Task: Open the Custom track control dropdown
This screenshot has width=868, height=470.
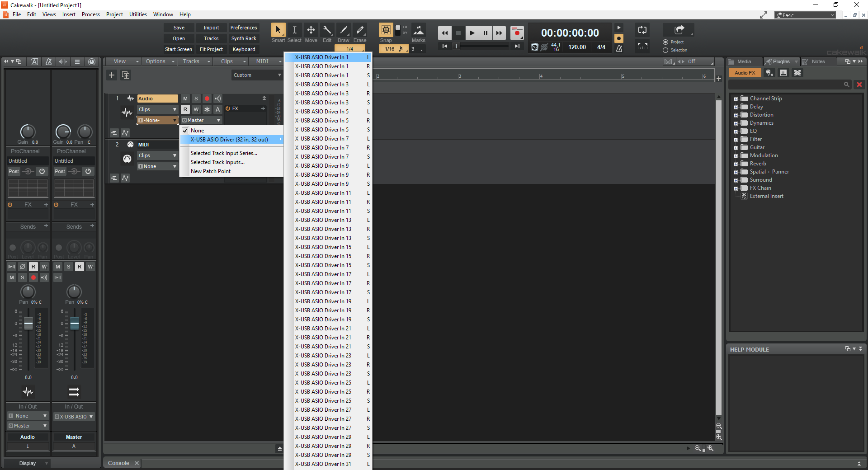Action: (x=257, y=75)
